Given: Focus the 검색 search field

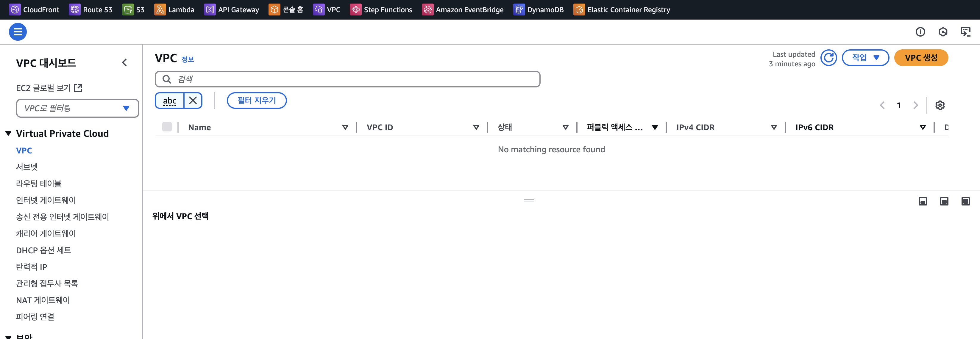Looking at the screenshot, I should click(348, 79).
